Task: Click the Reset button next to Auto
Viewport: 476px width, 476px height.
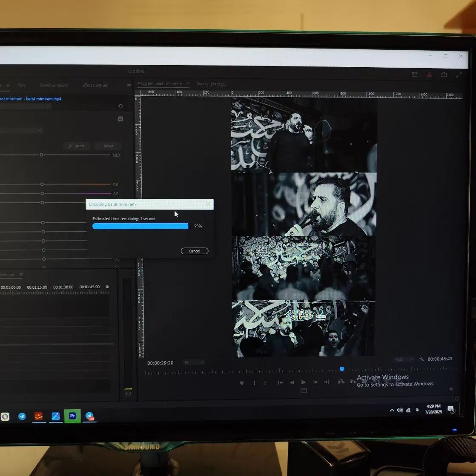Action: pos(108,146)
